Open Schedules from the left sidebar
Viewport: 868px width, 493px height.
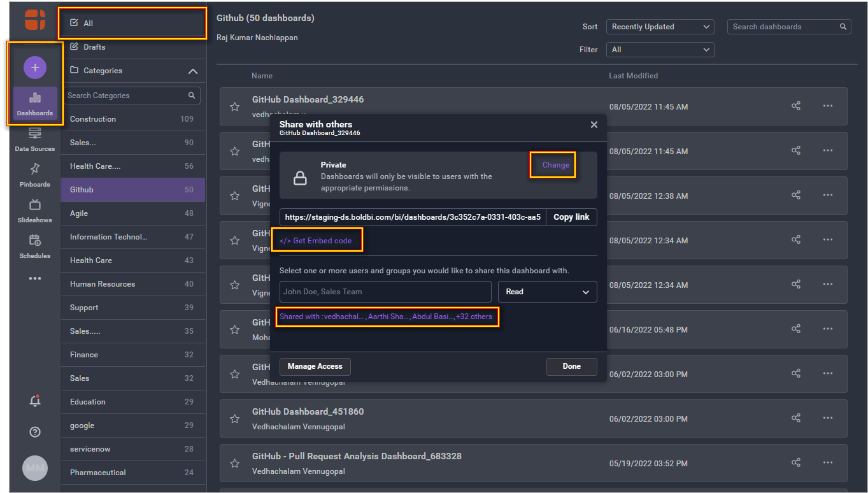35,246
